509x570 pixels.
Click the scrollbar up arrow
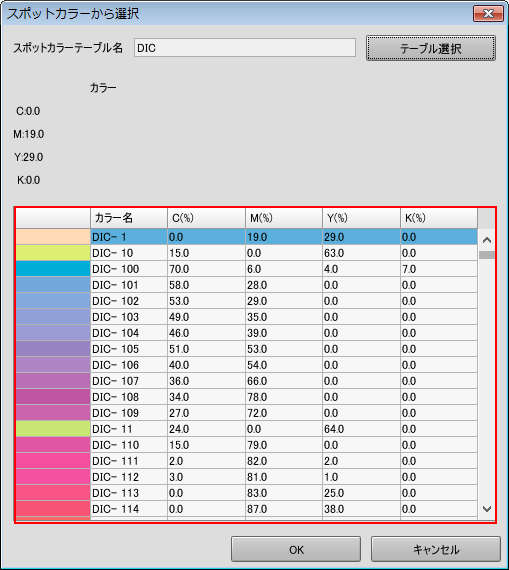tap(487, 240)
